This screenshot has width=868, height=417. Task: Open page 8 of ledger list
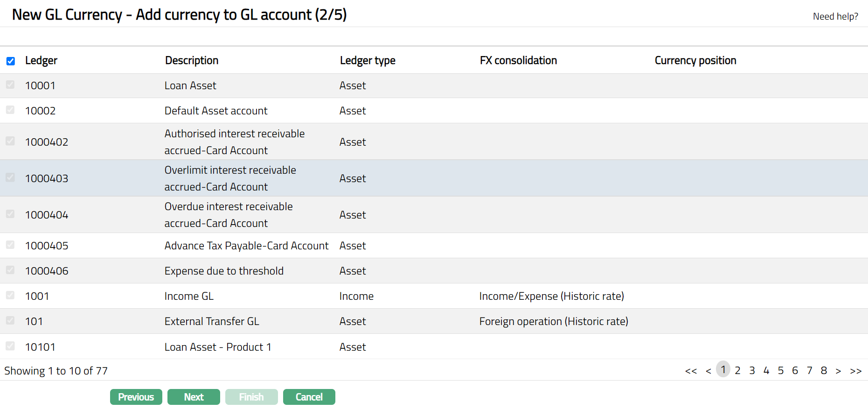[824, 371]
